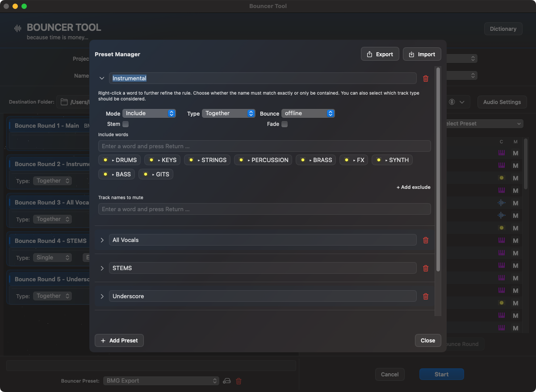
Task: Click the Import button
Action: coord(422,54)
